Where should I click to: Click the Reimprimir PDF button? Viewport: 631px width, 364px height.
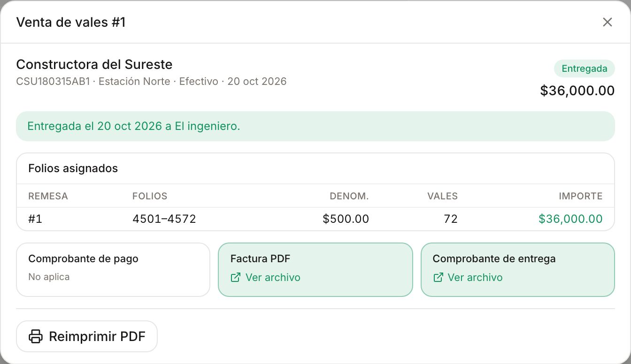(87, 336)
